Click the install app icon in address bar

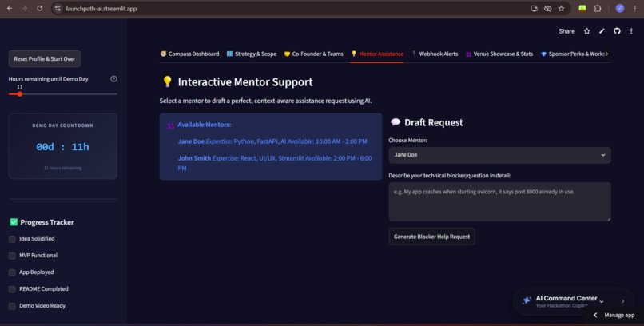[534, 8]
